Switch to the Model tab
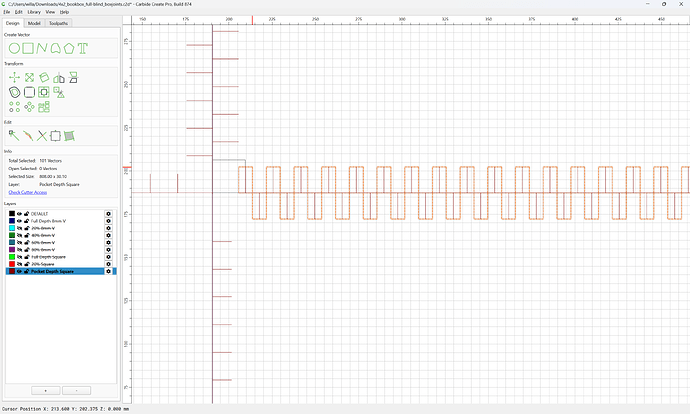The height and width of the screenshot is (414, 690). point(34,23)
